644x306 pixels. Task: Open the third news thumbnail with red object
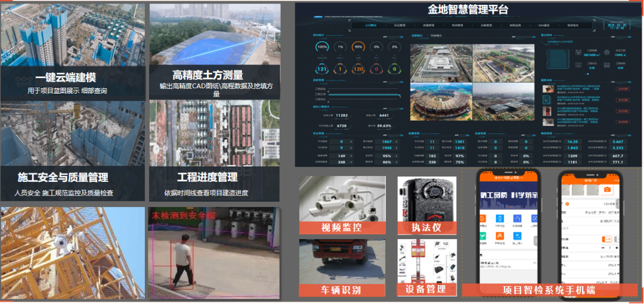547,111
